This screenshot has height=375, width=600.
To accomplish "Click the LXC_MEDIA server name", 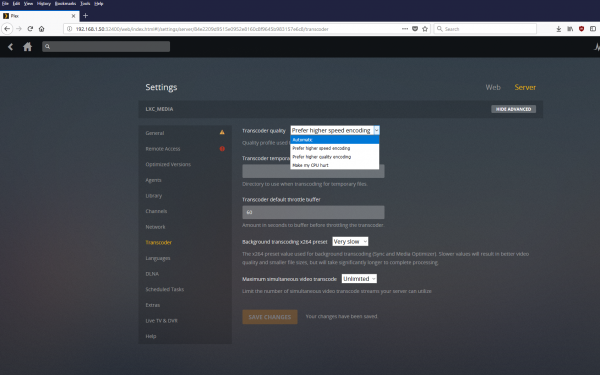I will [x=159, y=109].
